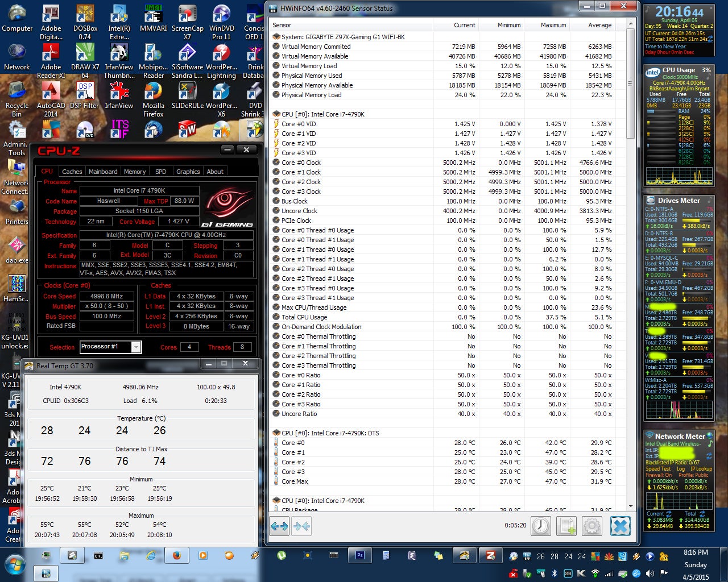Click the command prompt taskbar button

98,555
